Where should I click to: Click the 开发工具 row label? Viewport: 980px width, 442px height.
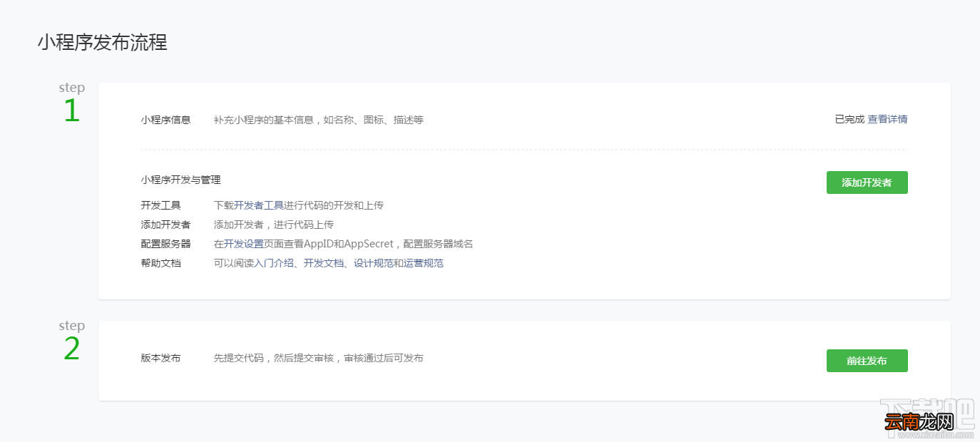click(x=160, y=205)
